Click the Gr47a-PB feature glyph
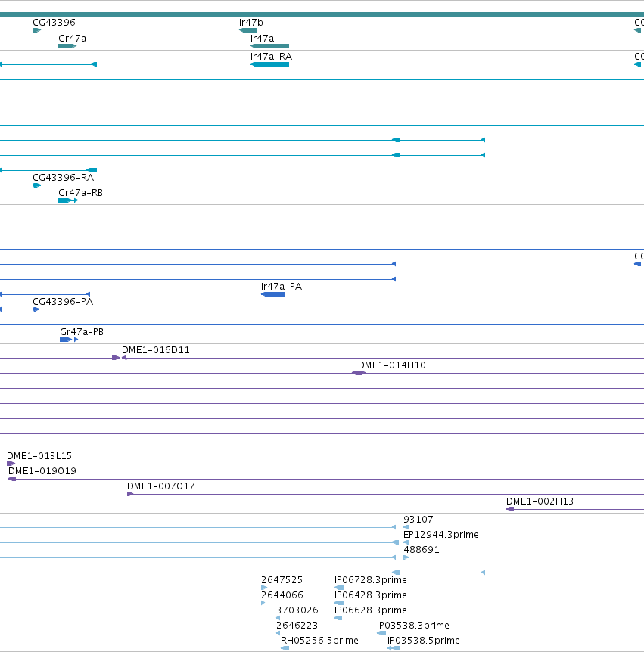The width and height of the screenshot is (644, 652). (69, 340)
